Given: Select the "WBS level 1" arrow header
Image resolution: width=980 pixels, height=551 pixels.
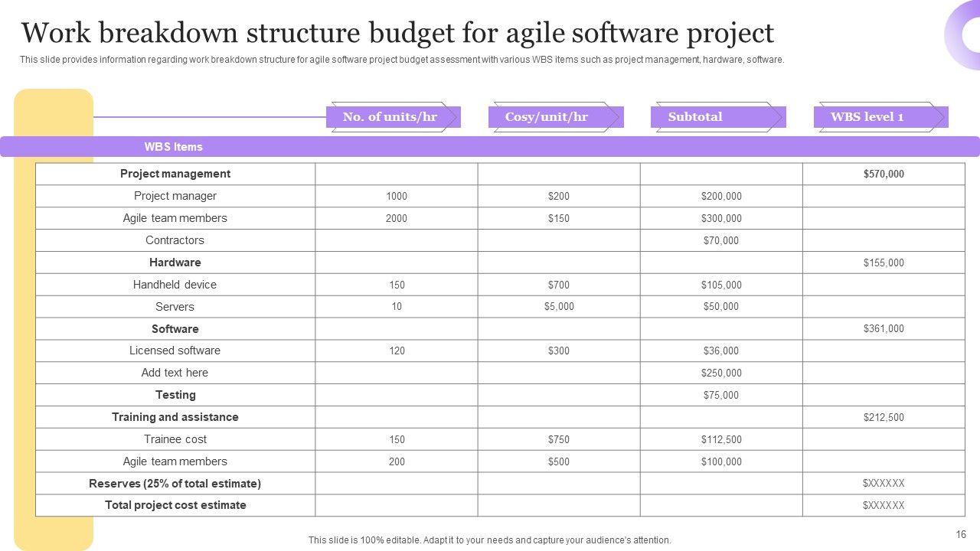Looking at the screenshot, I should (x=867, y=117).
